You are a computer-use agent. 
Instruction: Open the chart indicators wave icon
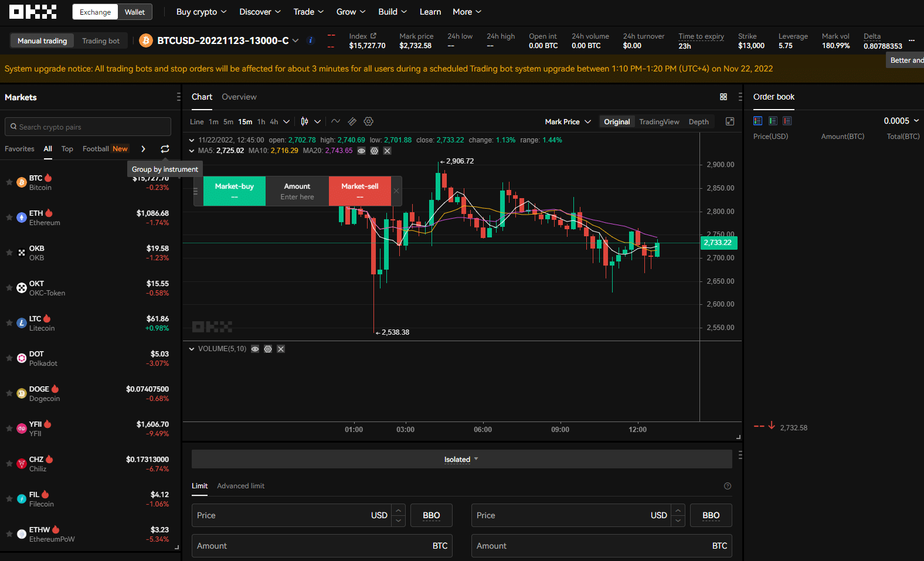coord(335,121)
